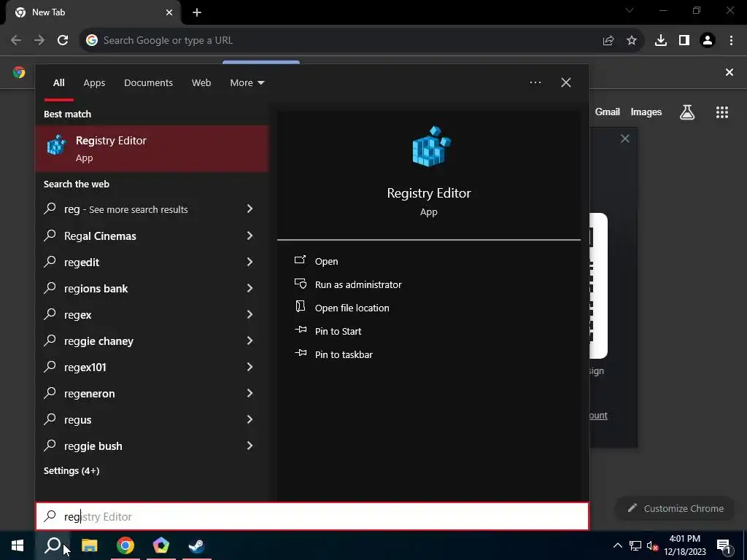Select the New Tab browser tab
Viewport: 747px width, 560px height.
93,13
